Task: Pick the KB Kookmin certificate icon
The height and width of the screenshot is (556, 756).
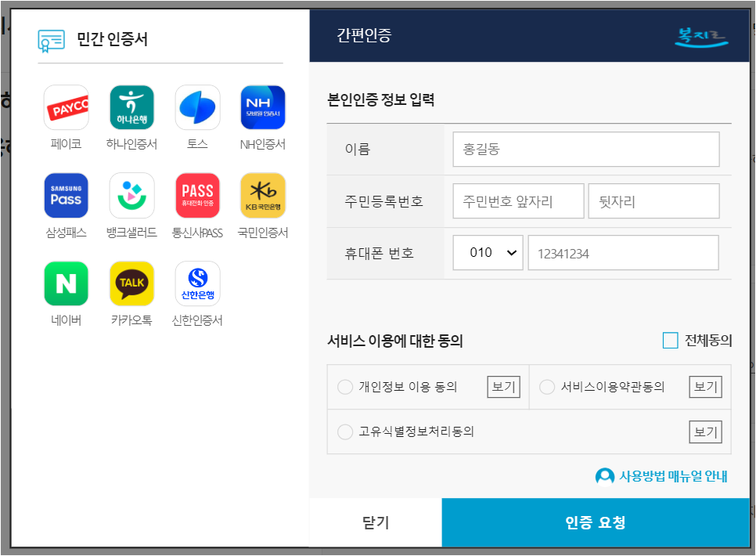Action: click(263, 196)
